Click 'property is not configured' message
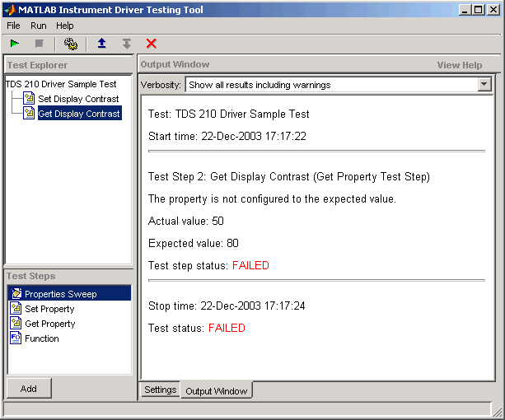505x420 pixels. point(272,199)
